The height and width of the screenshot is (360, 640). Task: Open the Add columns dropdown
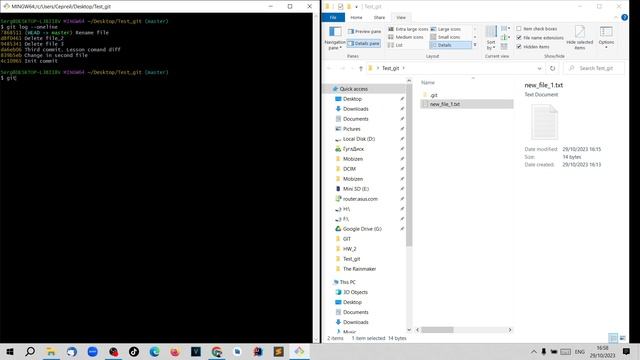point(505,38)
